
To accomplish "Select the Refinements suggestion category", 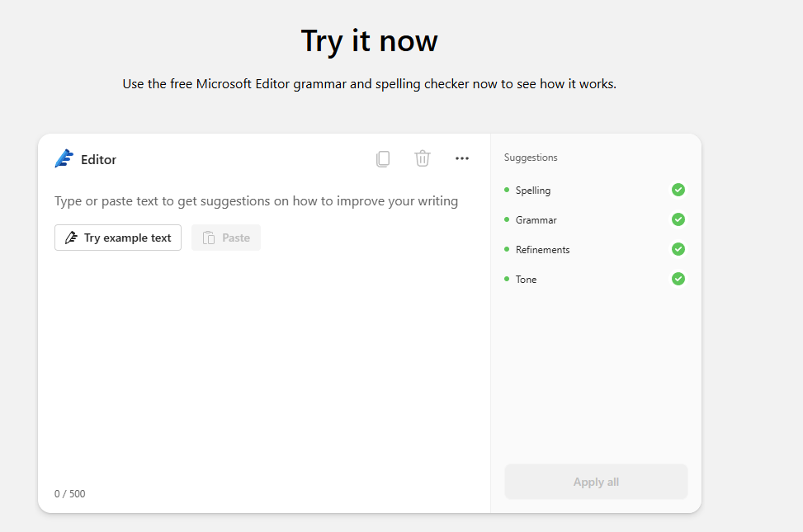I will pos(542,250).
